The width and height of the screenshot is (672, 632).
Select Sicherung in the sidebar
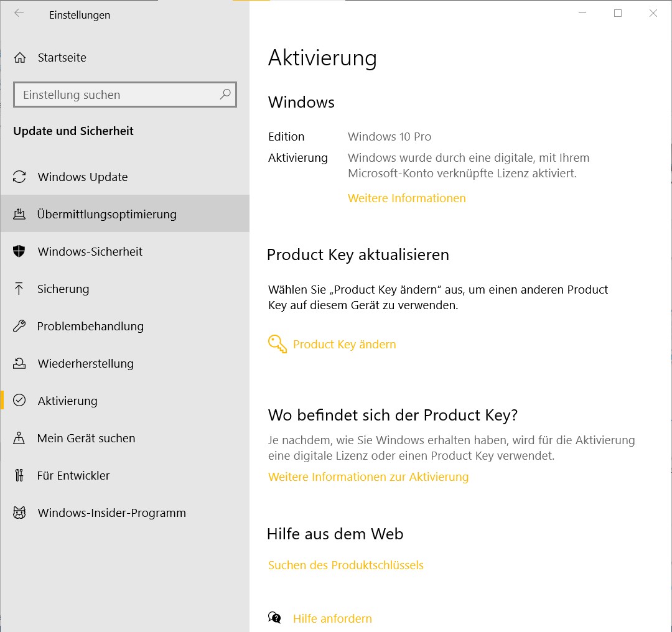(x=124, y=289)
